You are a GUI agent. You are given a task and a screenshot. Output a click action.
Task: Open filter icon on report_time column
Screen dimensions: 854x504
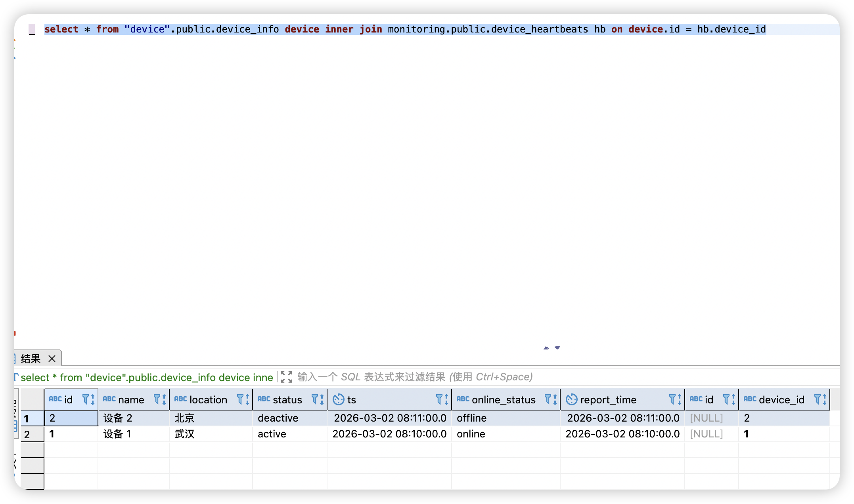(x=672, y=399)
